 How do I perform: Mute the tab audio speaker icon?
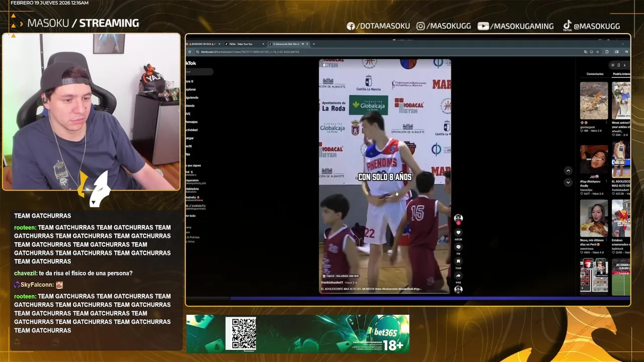coord(302,44)
